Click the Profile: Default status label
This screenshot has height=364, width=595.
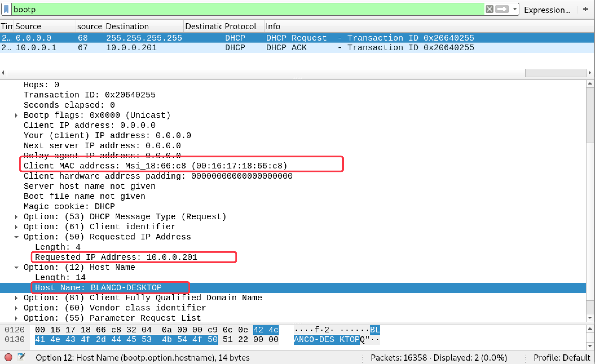tap(561, 358)
